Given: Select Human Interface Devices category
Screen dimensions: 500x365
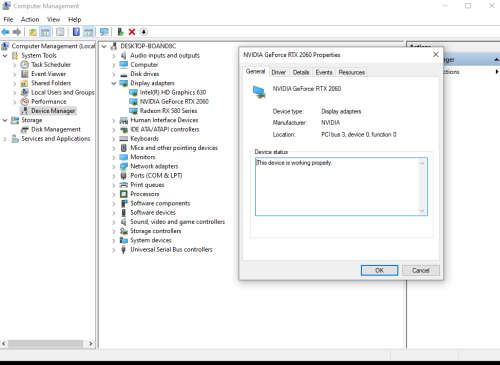Looking at the screenshot, I should click(164, 120).
